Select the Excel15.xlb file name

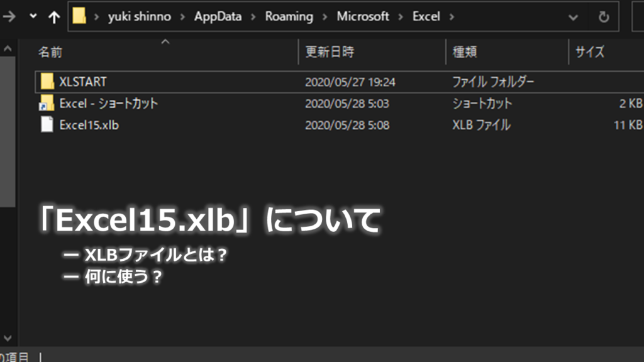[89, 125]
